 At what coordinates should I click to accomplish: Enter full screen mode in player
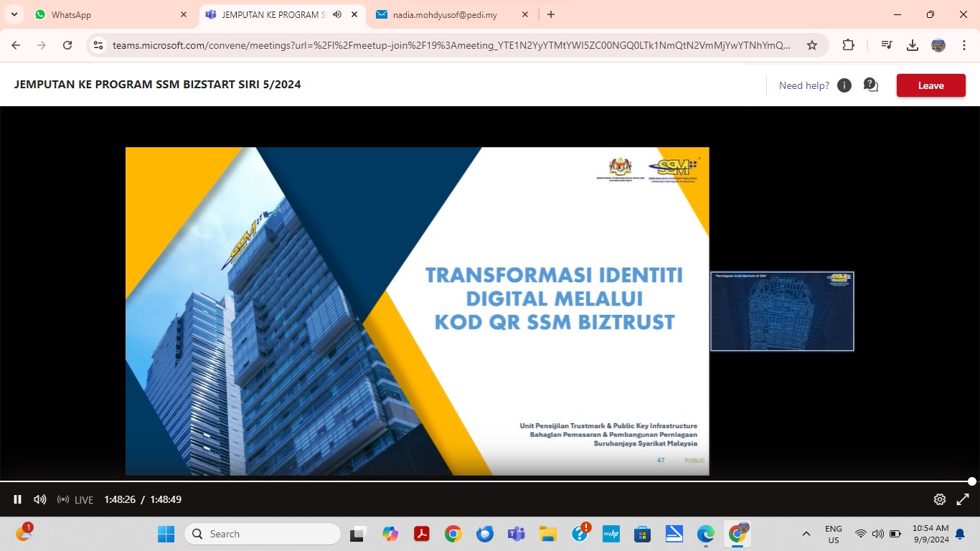point(963,499)
